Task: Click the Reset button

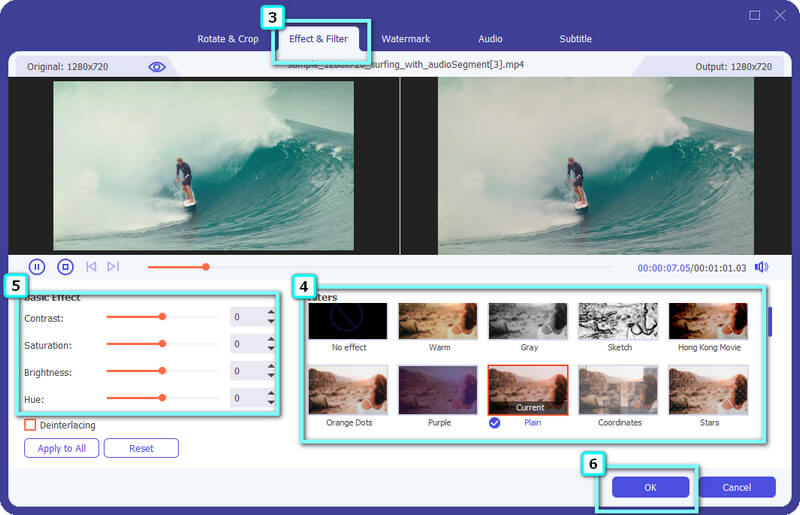Action: [141, 448]
